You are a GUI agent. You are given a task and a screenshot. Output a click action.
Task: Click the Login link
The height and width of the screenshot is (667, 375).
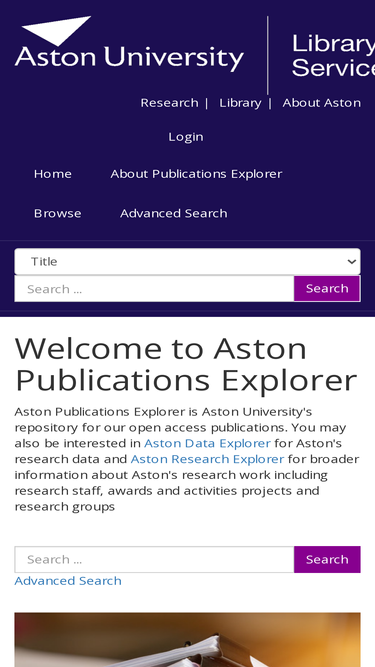(x=186, y=137)
